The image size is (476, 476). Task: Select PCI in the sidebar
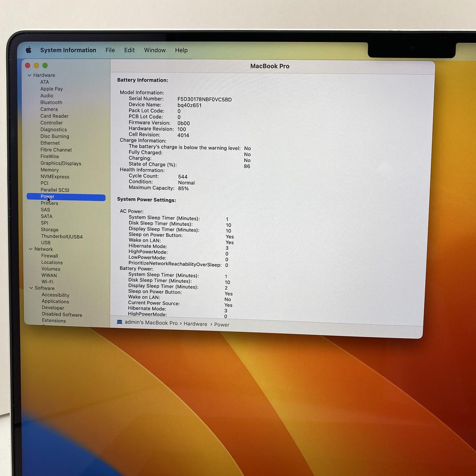(45, 183)
